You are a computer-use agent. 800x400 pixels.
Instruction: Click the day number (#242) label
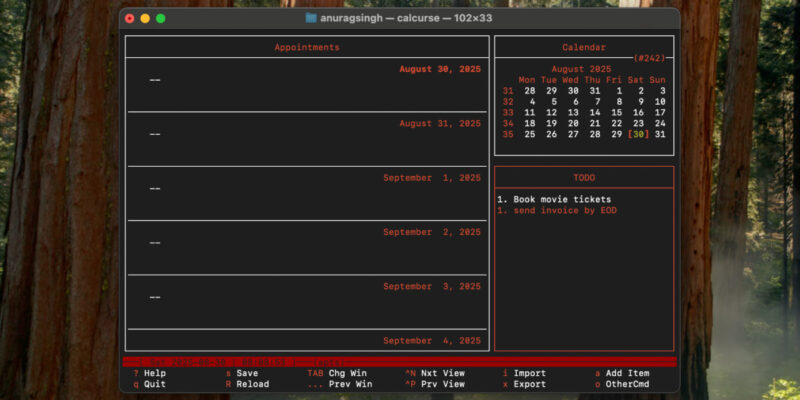tap(649, 58)
